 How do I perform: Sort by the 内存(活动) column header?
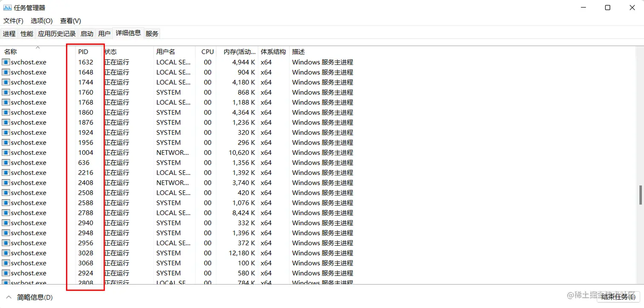237,51
